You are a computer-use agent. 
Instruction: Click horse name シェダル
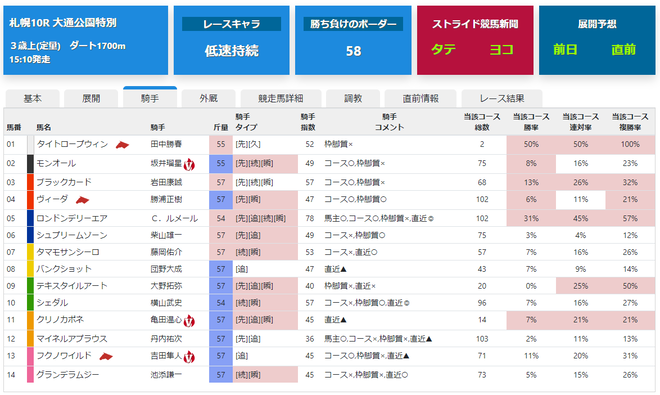52,303
